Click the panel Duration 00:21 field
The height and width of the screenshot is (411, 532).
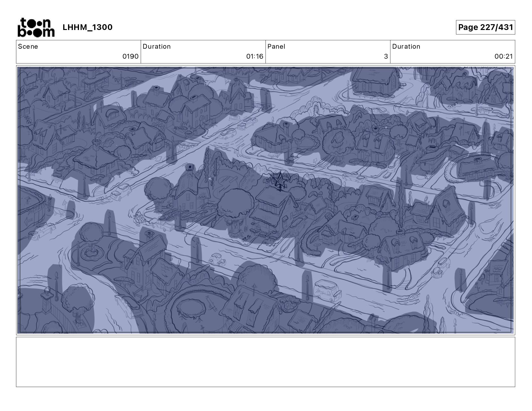[453, 52]
